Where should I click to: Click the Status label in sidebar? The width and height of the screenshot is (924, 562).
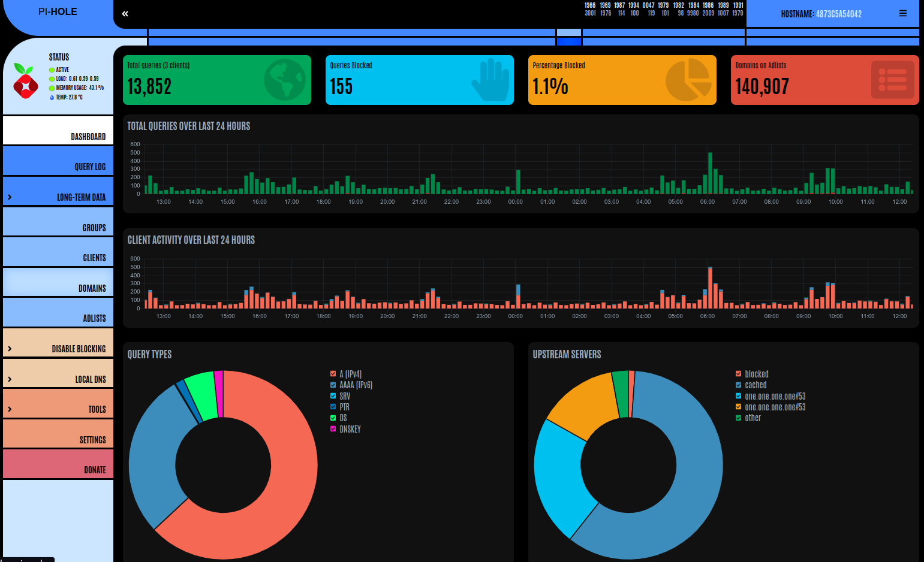pyautogui.click(x=59, y=57)
